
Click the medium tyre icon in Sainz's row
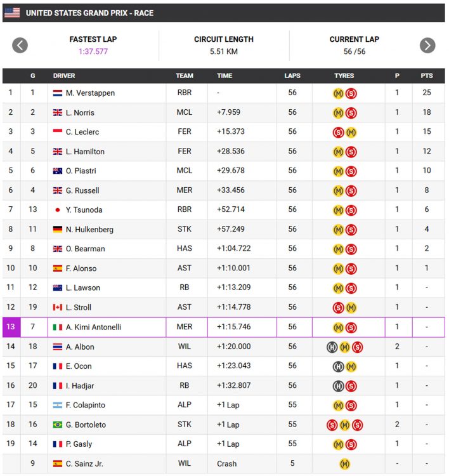pyautogui.click(x=344, y=464)
